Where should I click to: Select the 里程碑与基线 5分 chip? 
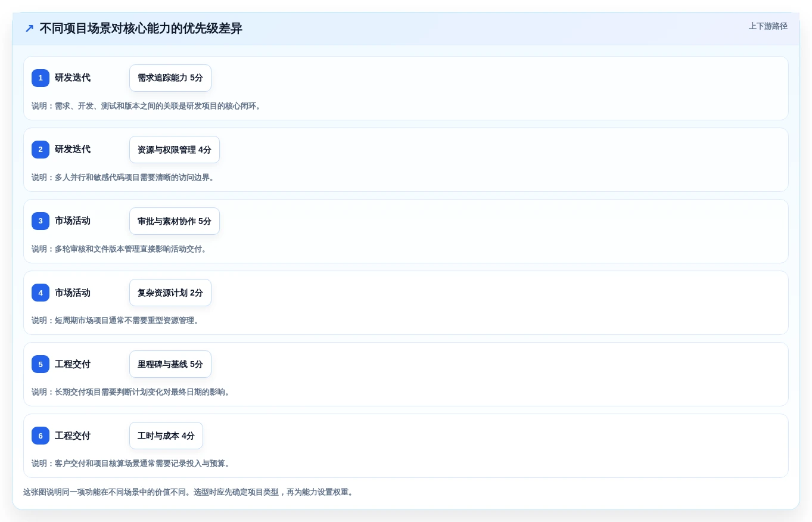170,364
